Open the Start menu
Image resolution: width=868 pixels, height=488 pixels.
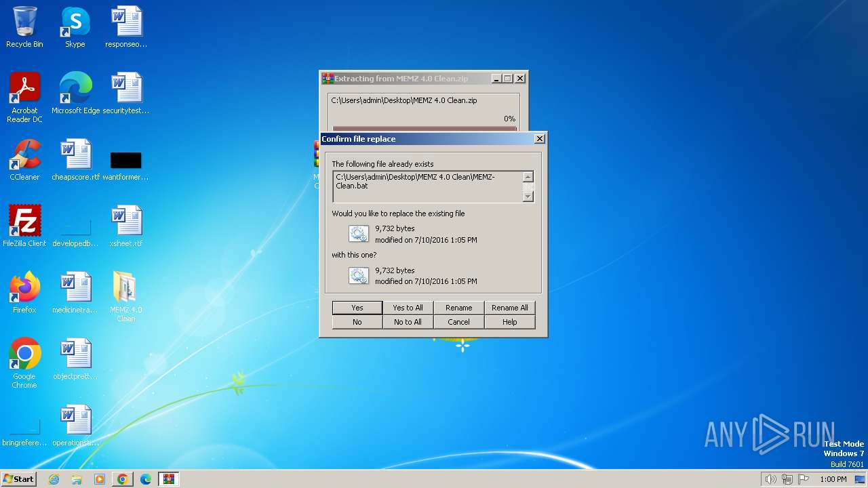19,479
